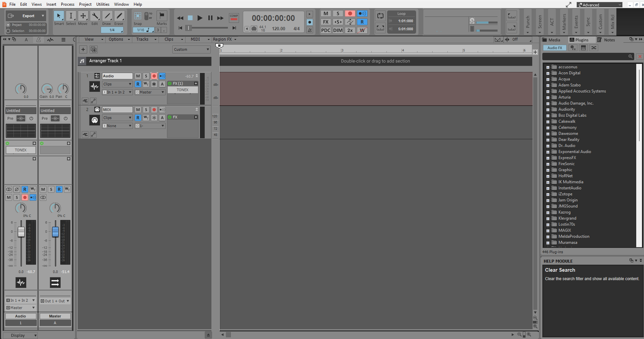Click the Play transport button
The image size is (644, 339).
click(200, 18)
